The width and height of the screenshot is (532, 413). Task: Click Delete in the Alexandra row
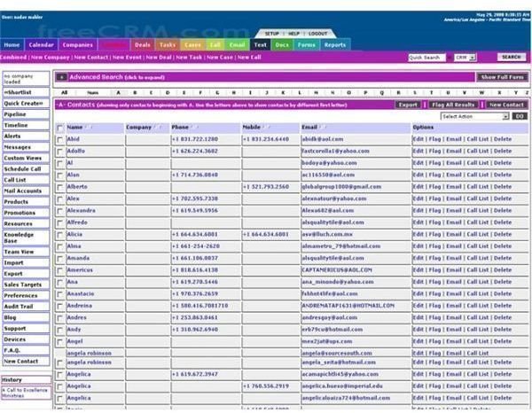click(x=503, y=211)
